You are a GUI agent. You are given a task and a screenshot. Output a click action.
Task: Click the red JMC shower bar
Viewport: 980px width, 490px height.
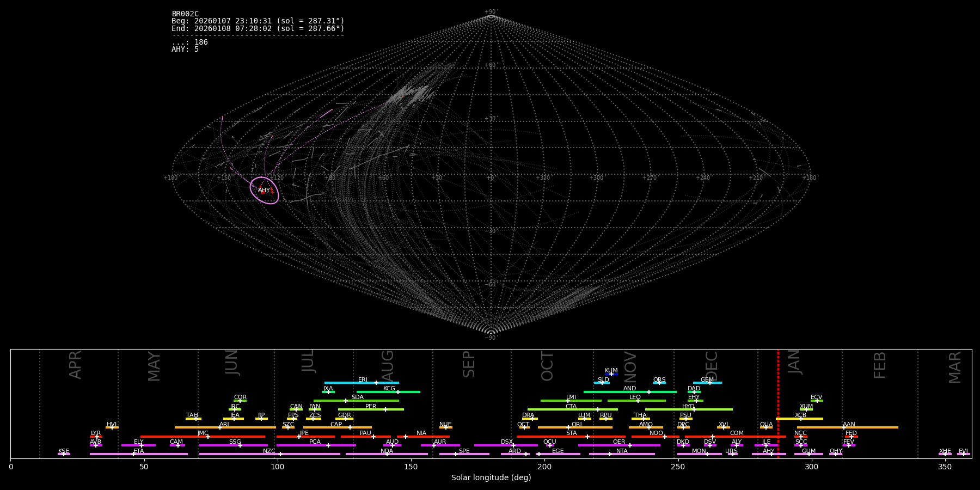pos(203,436)
